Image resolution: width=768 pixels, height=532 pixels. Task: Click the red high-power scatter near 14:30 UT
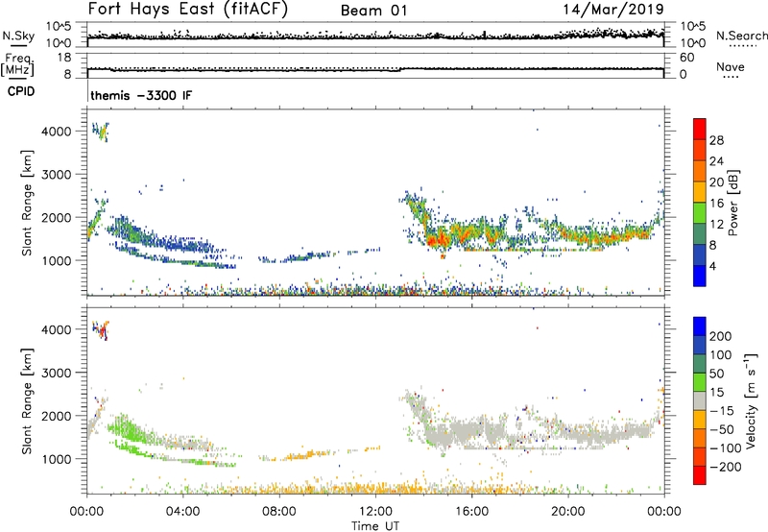pyautogui.click(x=438, y=239)
